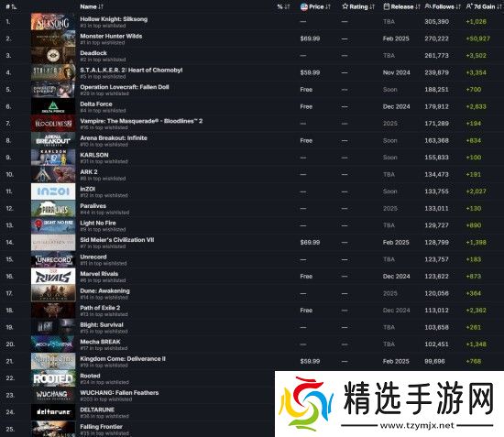
Task: Click the Deadlock eye logo thumbnail
Action: [x=53, y=56]
